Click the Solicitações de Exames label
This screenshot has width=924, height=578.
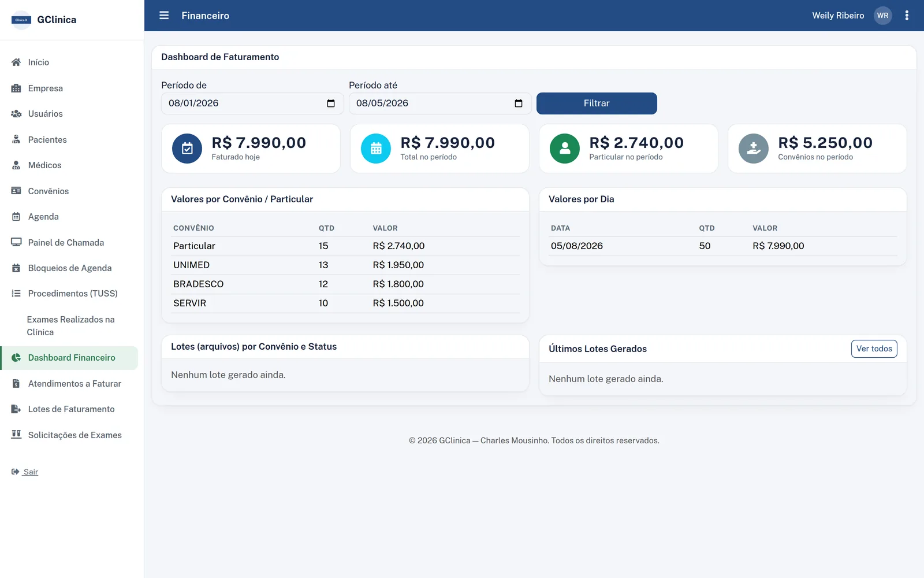coord(75,435)
